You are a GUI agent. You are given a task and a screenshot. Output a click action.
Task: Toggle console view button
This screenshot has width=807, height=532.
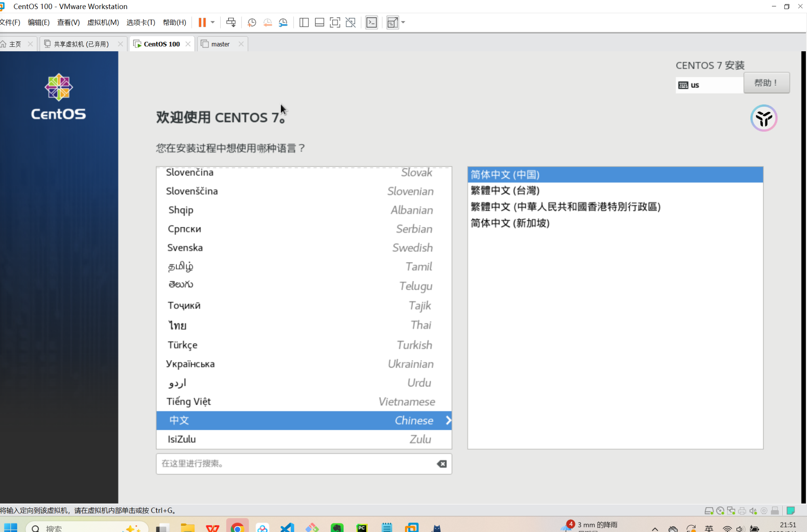[372, 22]
